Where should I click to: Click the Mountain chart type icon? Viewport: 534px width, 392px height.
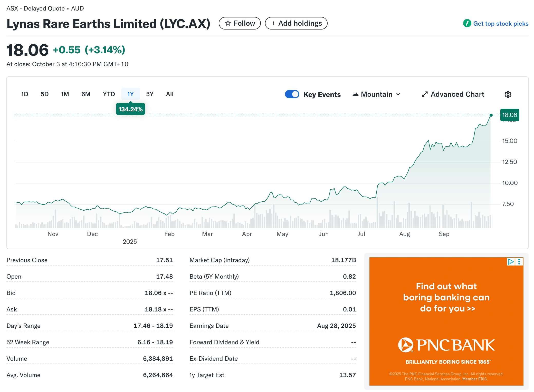pos(355,94)
